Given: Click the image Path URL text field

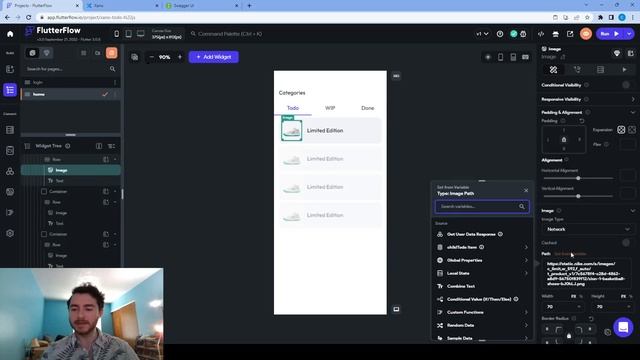Looking at the screenshot, I should click(x=586, y=273).
